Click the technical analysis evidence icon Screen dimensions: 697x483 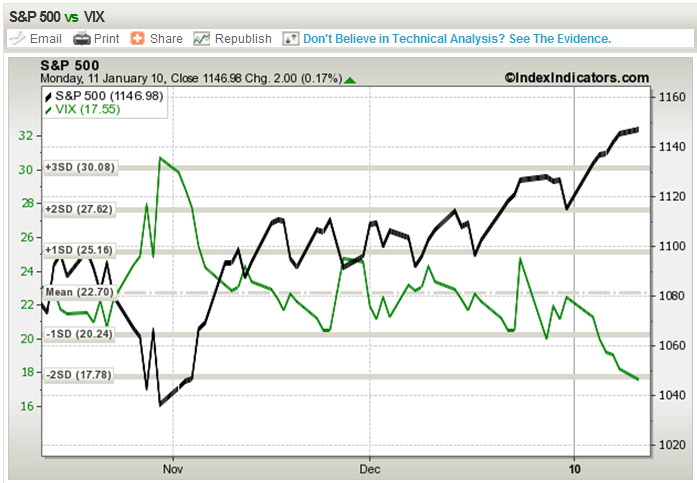pos(290,39)
